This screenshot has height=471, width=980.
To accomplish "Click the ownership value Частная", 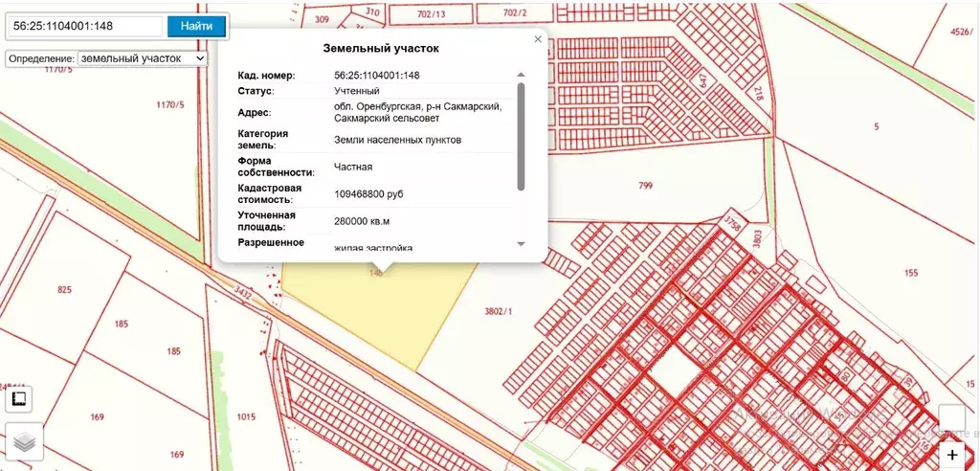I will coord(353,167).
